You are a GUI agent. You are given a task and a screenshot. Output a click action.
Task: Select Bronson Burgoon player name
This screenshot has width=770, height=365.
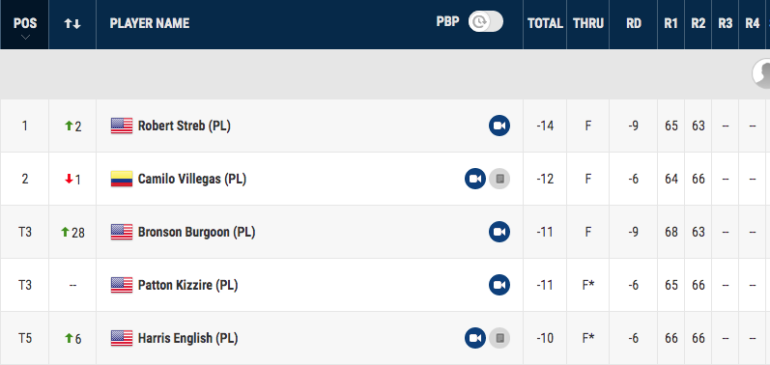pos(196,232)
